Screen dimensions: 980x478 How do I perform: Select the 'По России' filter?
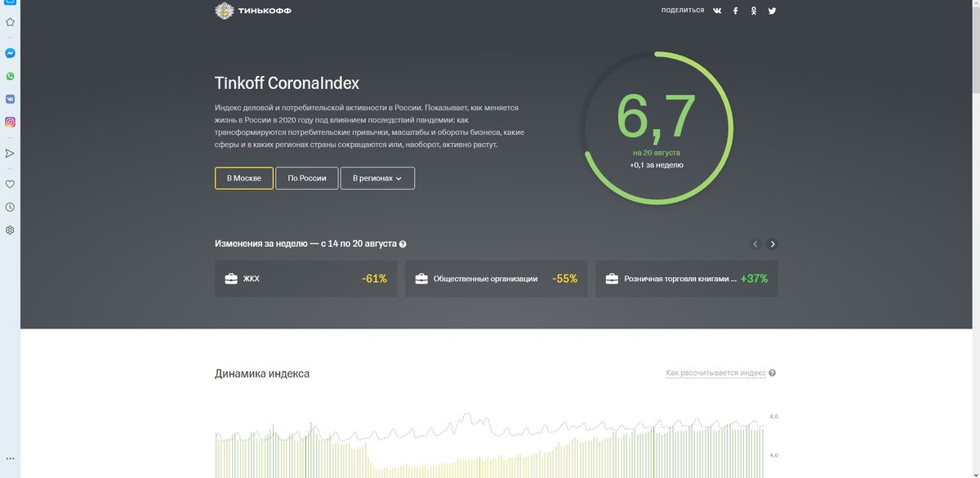pyautogui.click(x=307, y=178)
